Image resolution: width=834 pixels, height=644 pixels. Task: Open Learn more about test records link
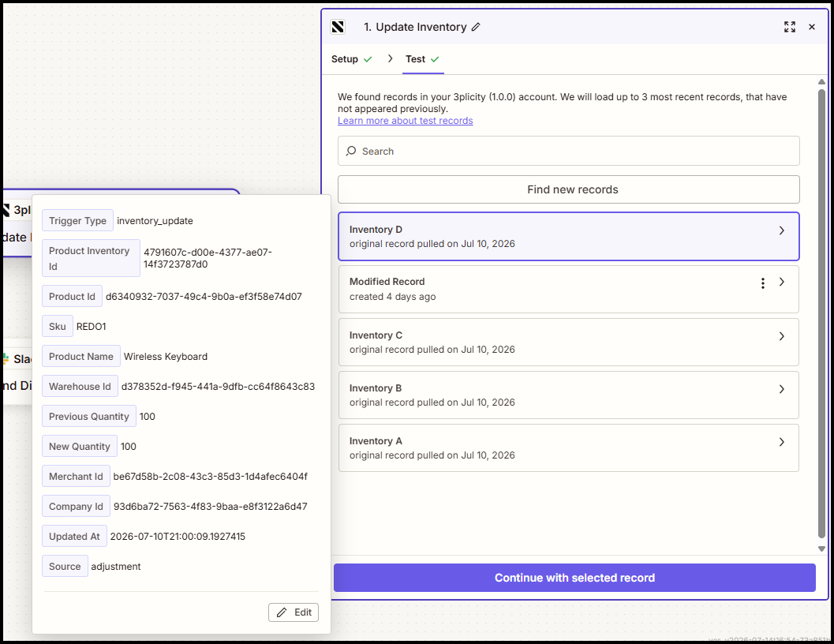point(406,121)
